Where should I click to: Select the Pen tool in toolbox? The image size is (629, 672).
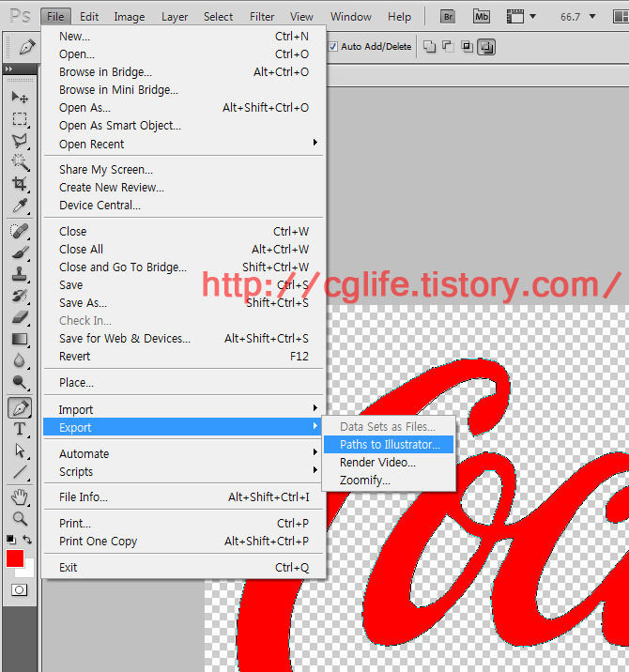pos(20,407)
